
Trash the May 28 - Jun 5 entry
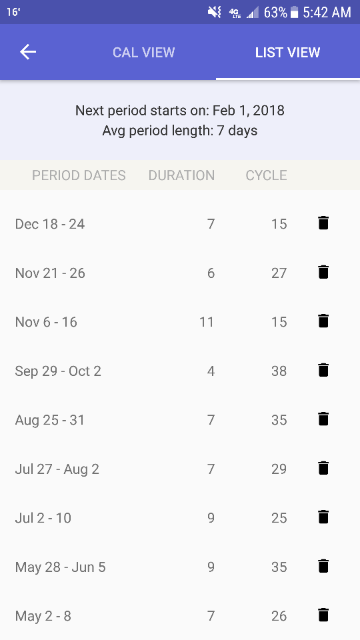tap(323, 566)
